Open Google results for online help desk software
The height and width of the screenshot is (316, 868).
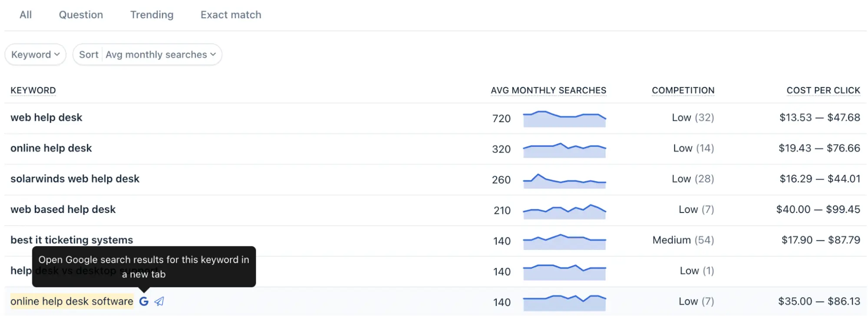tap(144, 301)
